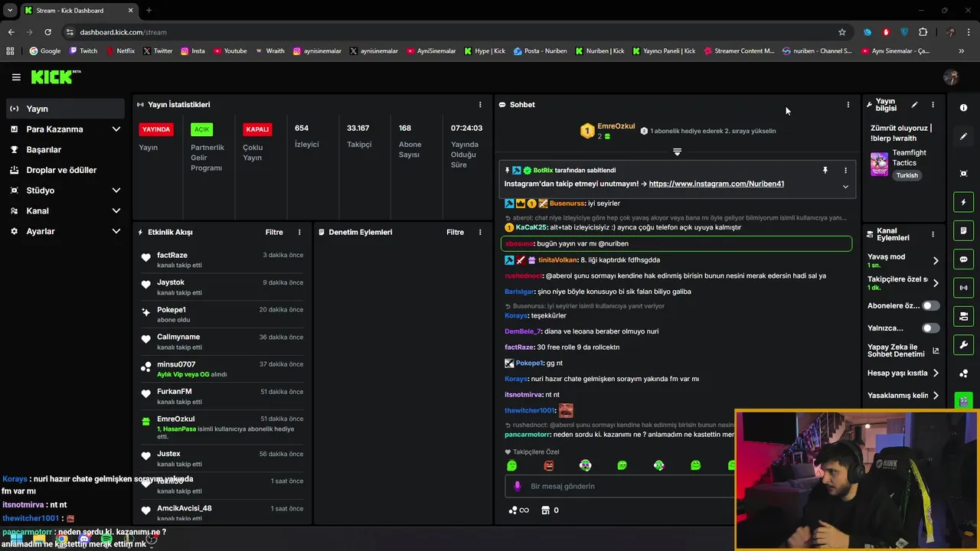This screenshot has width=980, height=551.
Task: Click the Teamfight Tactics game thumbnail
Action: click(879, 164)
